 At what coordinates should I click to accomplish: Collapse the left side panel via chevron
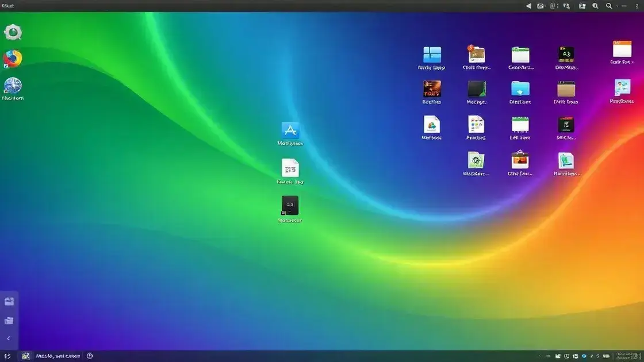pos(9,338)
